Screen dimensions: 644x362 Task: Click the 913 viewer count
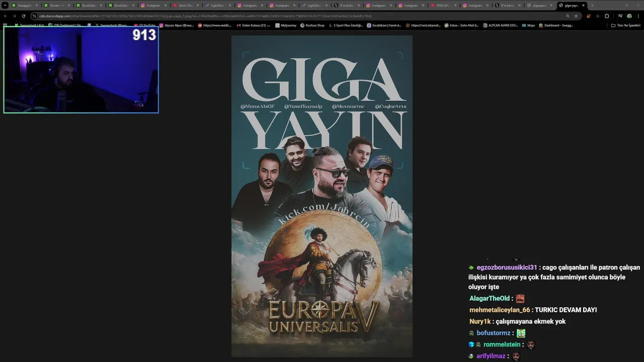point(144,35)
